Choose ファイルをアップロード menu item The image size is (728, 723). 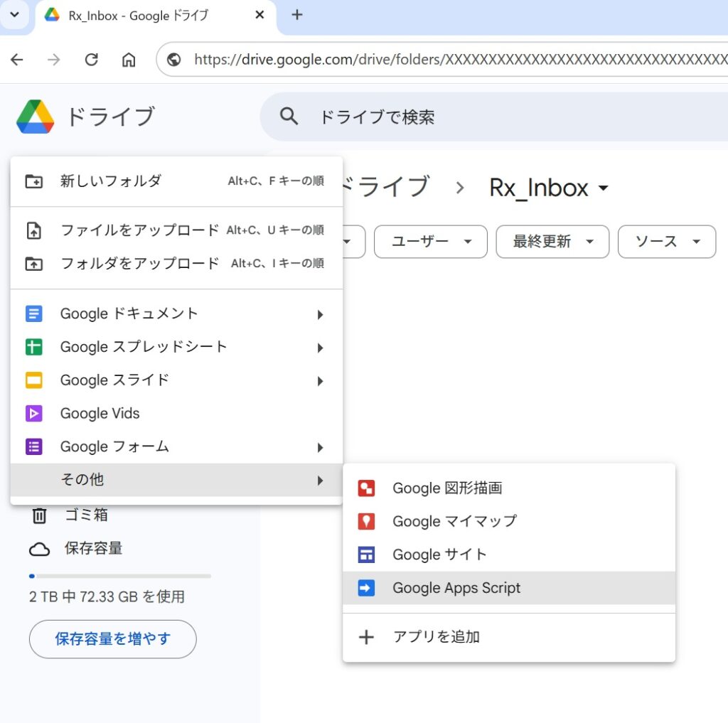pos(139,230)
